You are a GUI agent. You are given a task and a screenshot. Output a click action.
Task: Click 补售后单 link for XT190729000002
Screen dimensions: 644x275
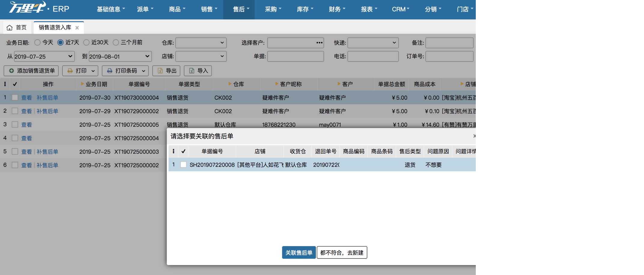point(47,111)
